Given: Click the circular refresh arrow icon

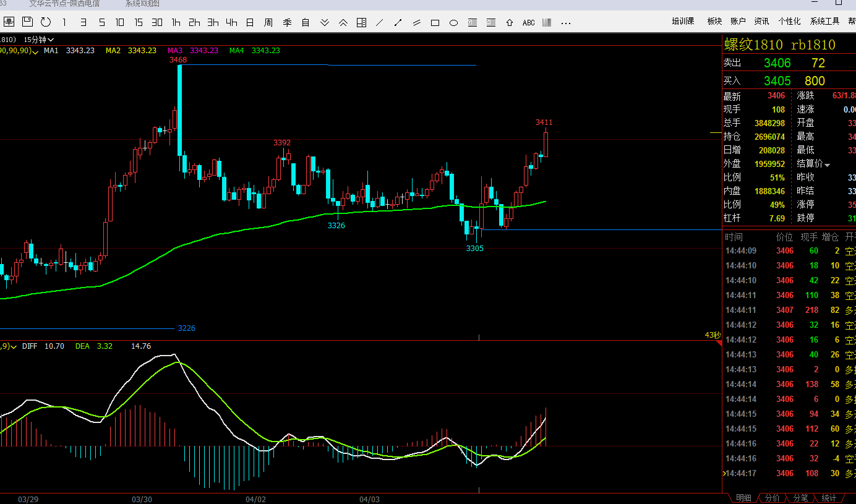Looking at the screenshot, I should (46, 22).
